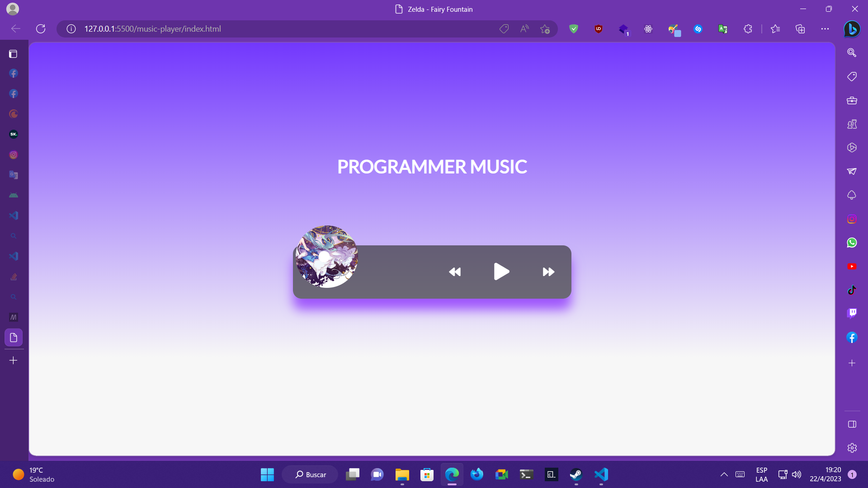Open the color picker palette extension
The image size is (868, 488).
[674, 30]
